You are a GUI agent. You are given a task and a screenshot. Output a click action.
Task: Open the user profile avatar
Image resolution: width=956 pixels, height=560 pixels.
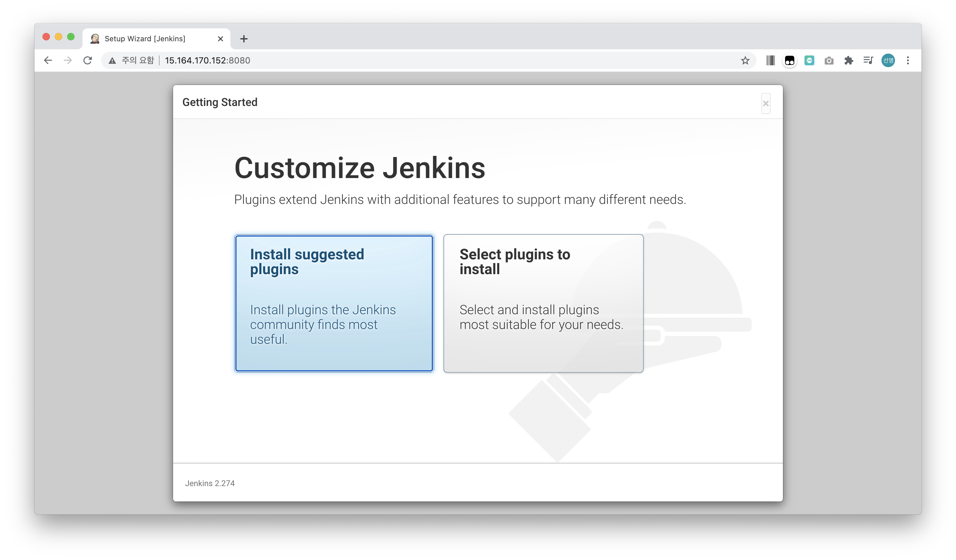(888, 60)
